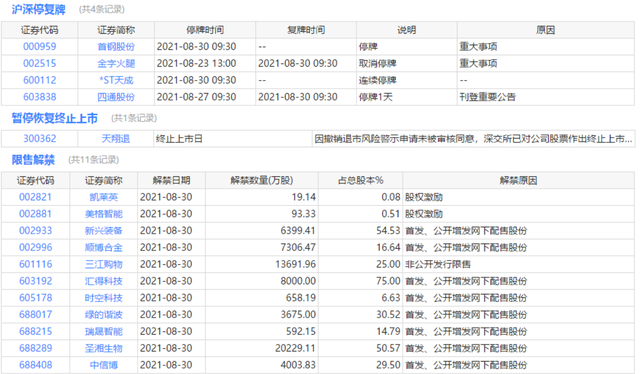Open 新兴装备 stock name link
The image size is (640, 374).
click(x=104, y=230)
